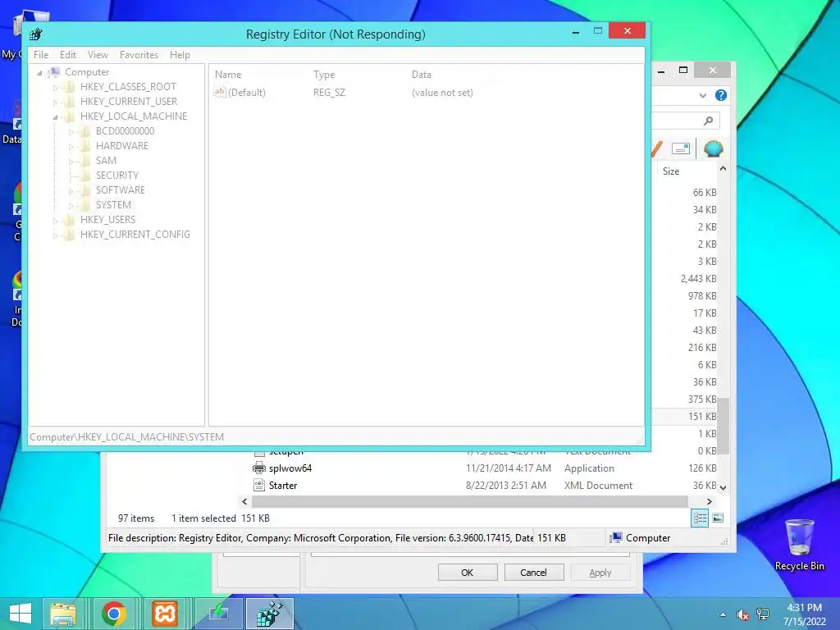
Task: Click the Computer icon in Explorer status bar
Action: click(x=617, y=537)
